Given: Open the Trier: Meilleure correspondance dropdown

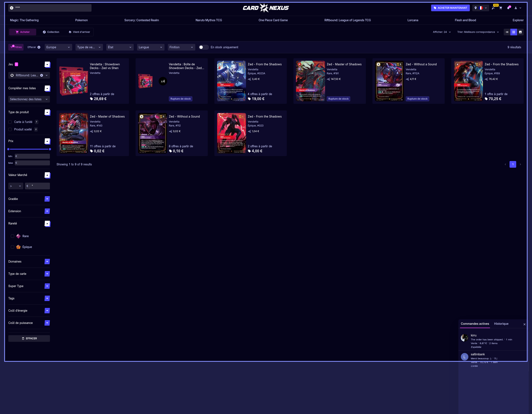Looking at the screenshot, I should (x=478, y=32).
